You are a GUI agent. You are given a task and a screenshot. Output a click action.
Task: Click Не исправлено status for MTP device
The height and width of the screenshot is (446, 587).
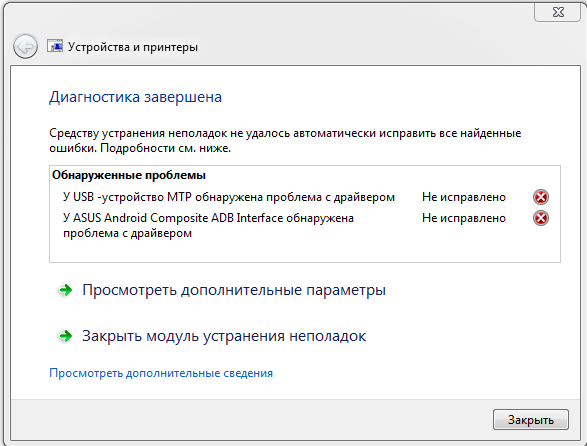(x=464, y=197)
